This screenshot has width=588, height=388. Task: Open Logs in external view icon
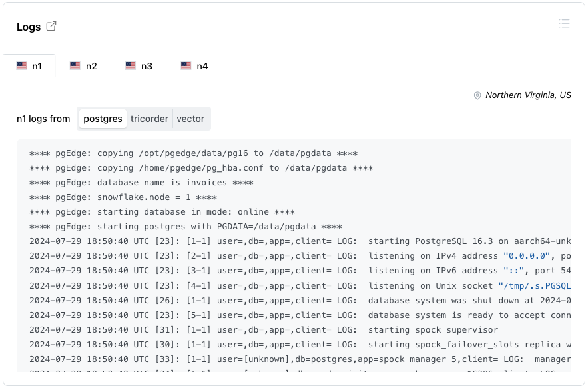[51, 27]
